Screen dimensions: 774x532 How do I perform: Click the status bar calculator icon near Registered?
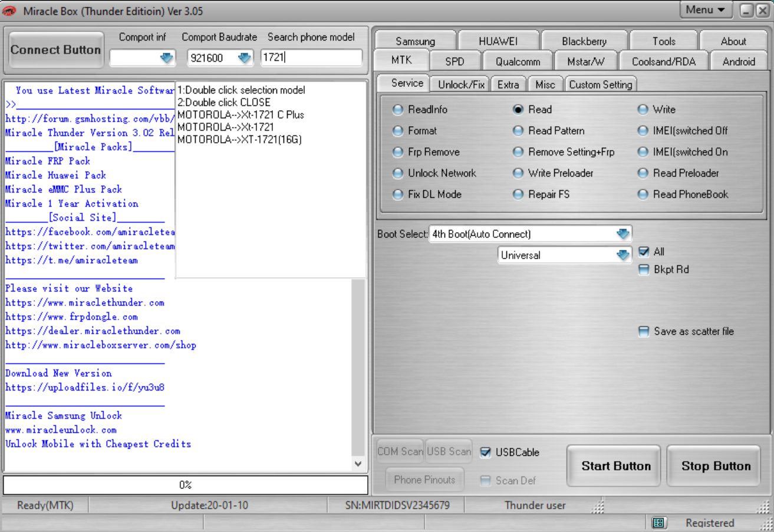pyautogui.click(x=658, y=523)
